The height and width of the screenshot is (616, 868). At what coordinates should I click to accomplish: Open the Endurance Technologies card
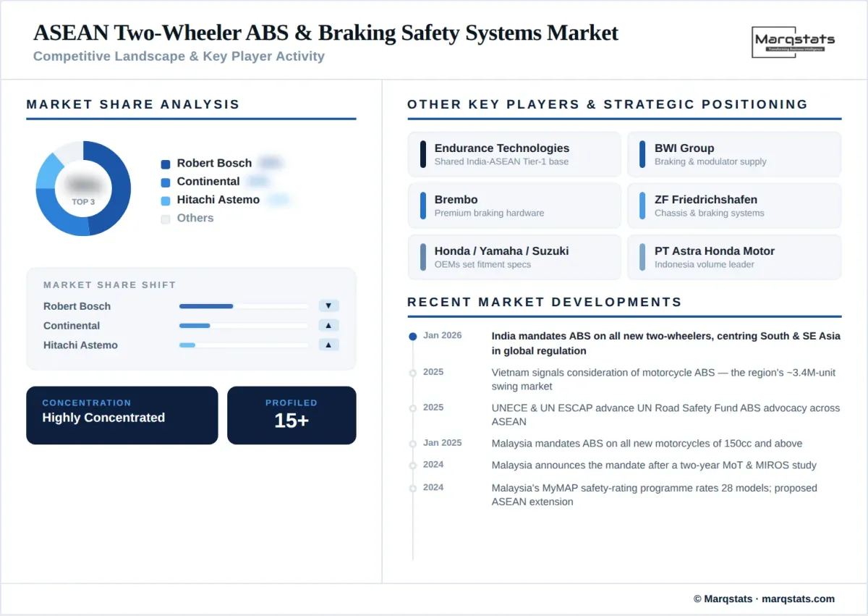coord(514,154)
